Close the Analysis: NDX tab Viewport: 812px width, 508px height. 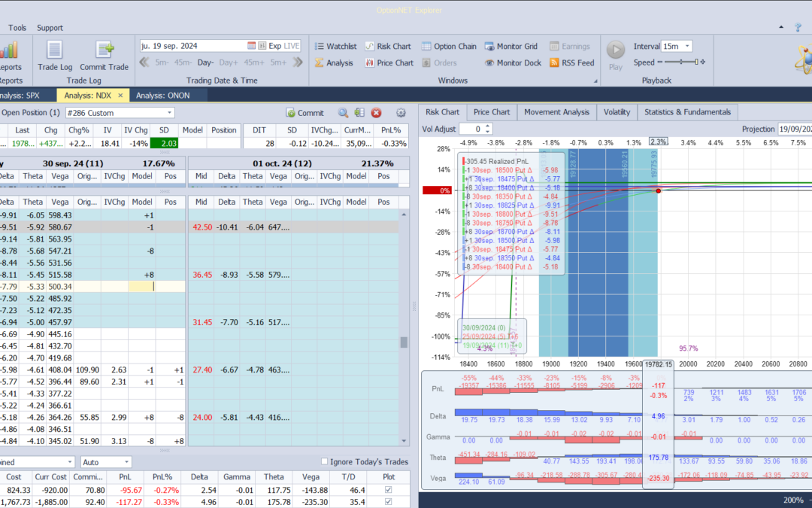(x=120, y=96)
